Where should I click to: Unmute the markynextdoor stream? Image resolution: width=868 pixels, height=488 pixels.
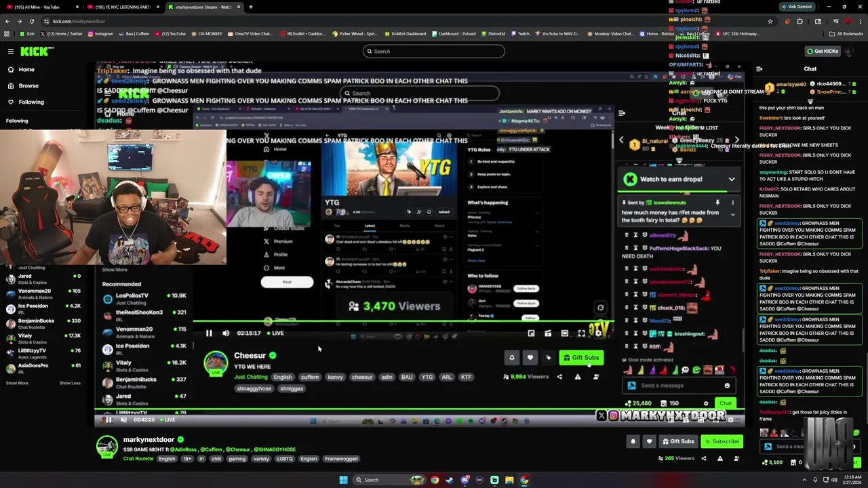coord(123,420)
